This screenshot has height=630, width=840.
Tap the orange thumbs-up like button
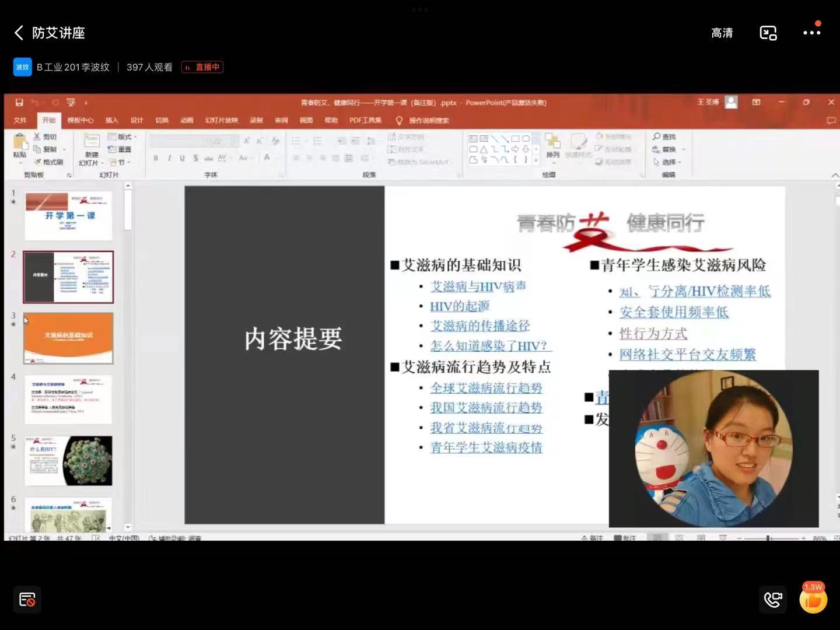click(x=813, y=600)
